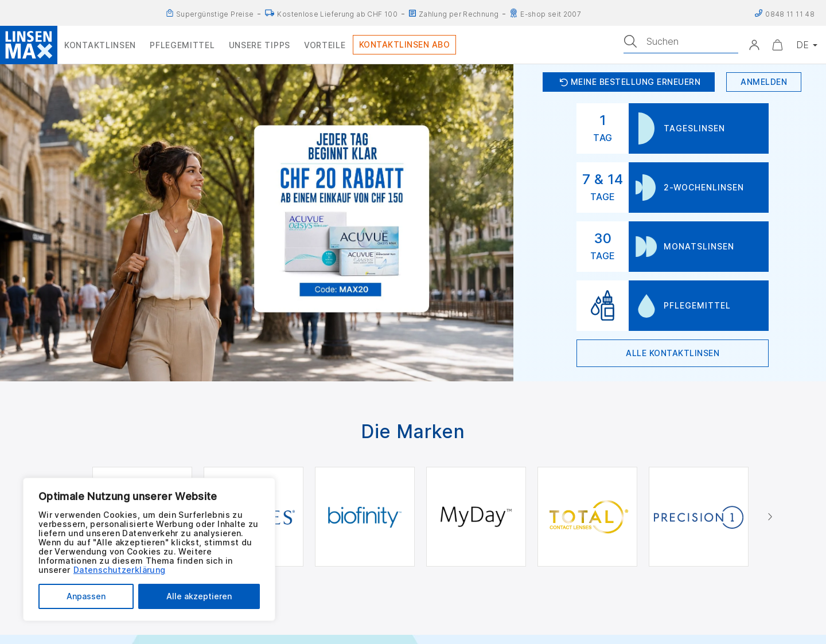Click the Linsenmax logo

29,45
